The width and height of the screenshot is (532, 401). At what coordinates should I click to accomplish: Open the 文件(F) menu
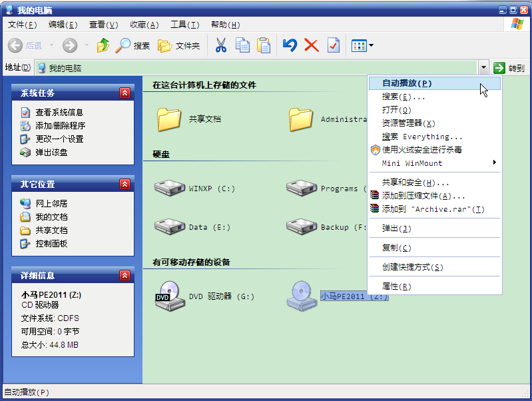click(x=23, y=25)
